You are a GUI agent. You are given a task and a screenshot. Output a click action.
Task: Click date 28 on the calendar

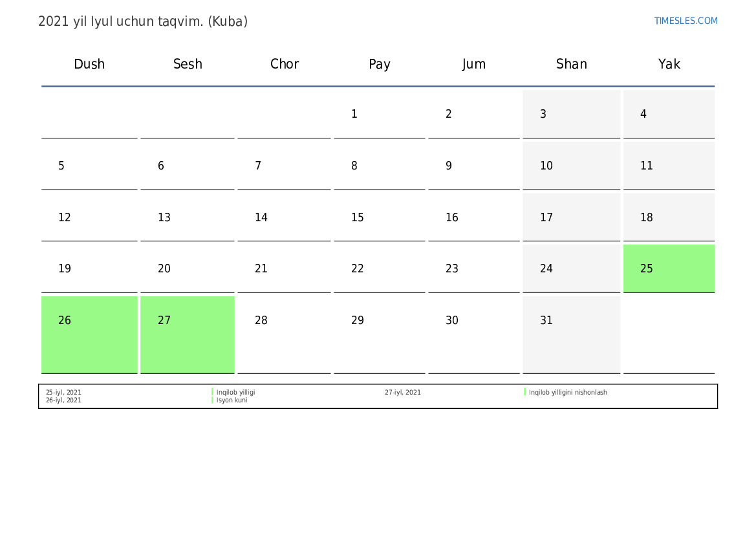(x=285, y=335)
